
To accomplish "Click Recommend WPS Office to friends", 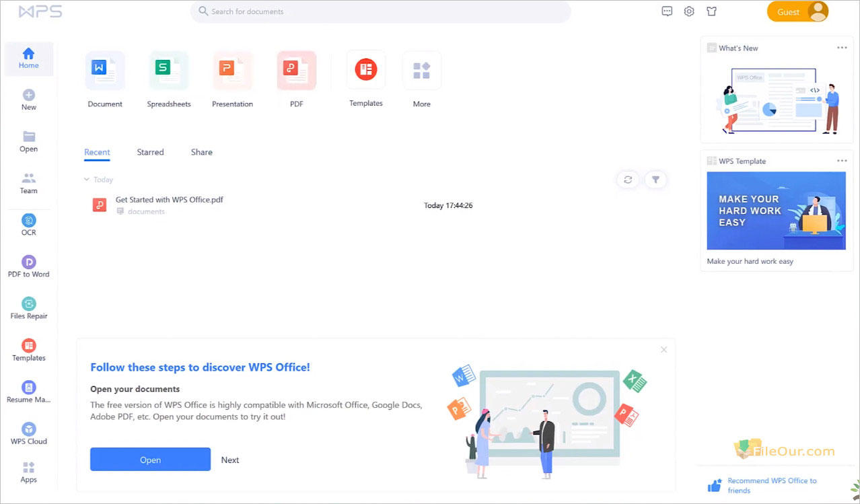I will pyautogui.click(x=772, y=486).
